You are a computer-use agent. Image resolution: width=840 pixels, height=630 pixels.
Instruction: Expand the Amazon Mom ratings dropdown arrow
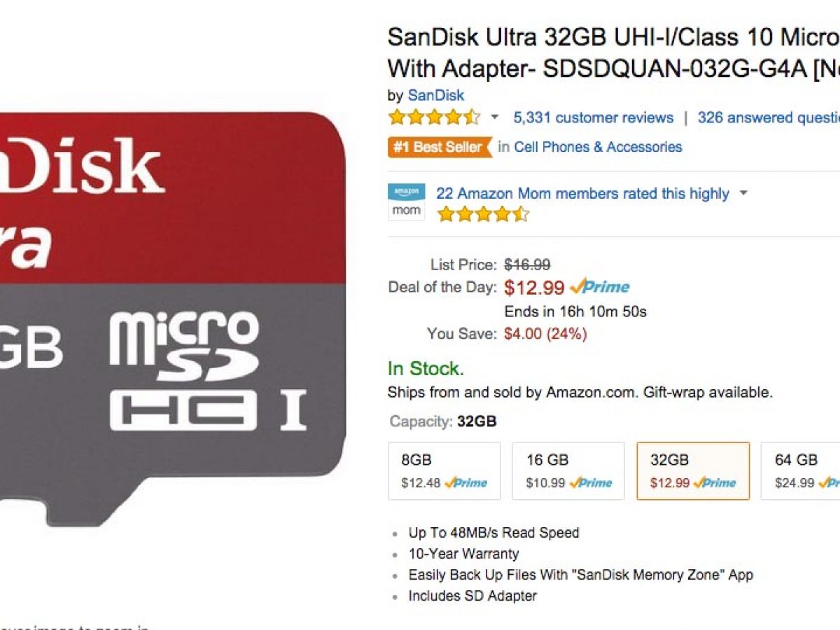[x=743, y=193]
